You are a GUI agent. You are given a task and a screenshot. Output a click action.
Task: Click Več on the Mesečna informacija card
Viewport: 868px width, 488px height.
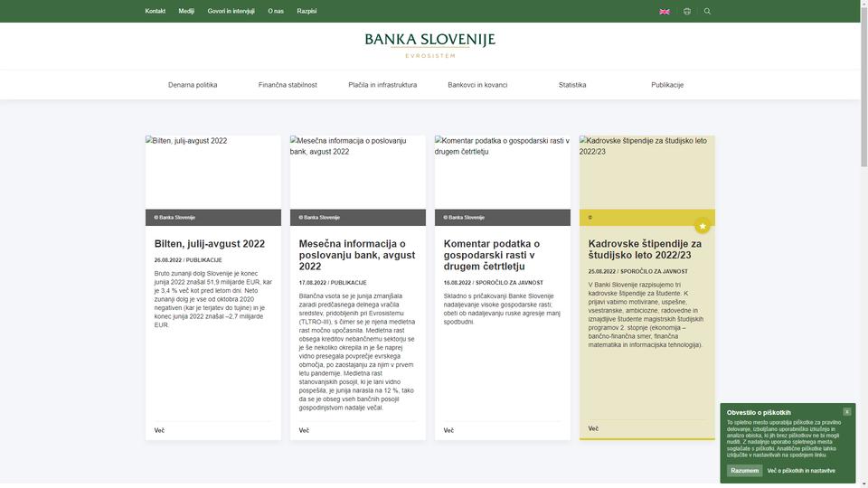point(304,430)
